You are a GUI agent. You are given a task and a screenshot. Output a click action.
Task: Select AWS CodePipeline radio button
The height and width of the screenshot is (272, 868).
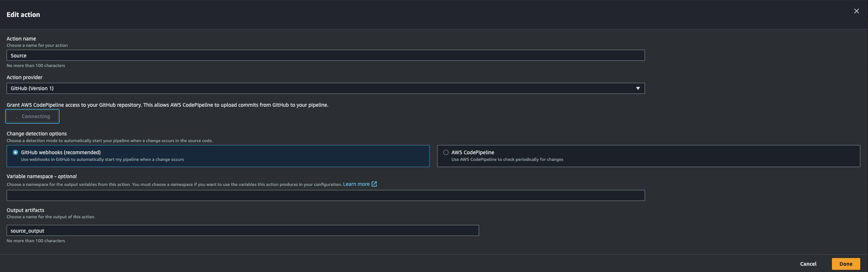[x=446, y=152]
